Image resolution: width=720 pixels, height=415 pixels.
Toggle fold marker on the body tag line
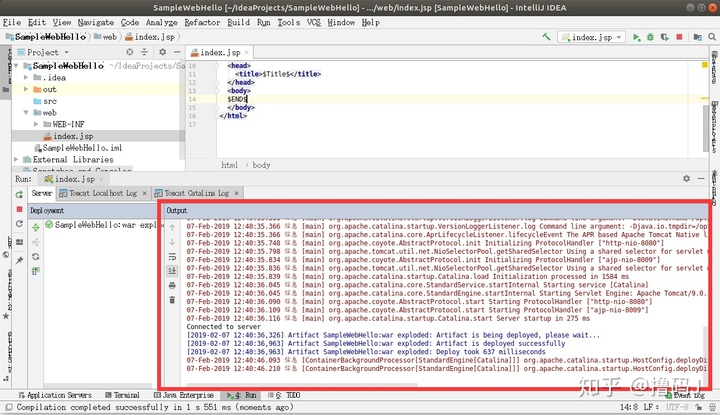pyautogui.click(x=216, y=91)
